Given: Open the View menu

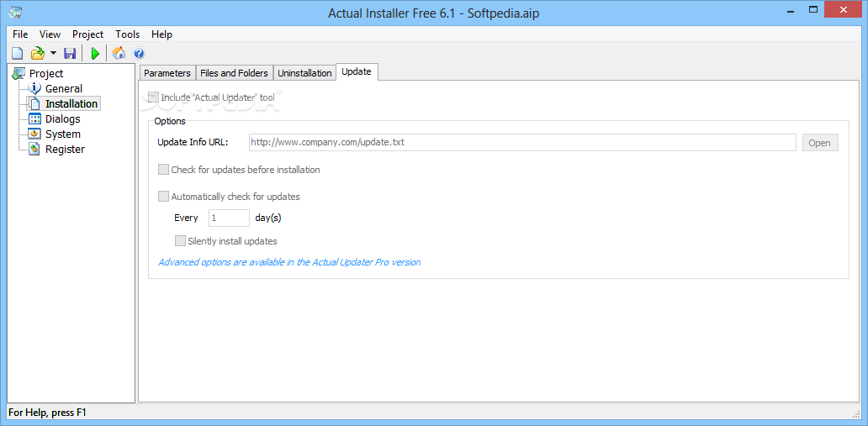Looking at the screenshot, I should [50, 34].
